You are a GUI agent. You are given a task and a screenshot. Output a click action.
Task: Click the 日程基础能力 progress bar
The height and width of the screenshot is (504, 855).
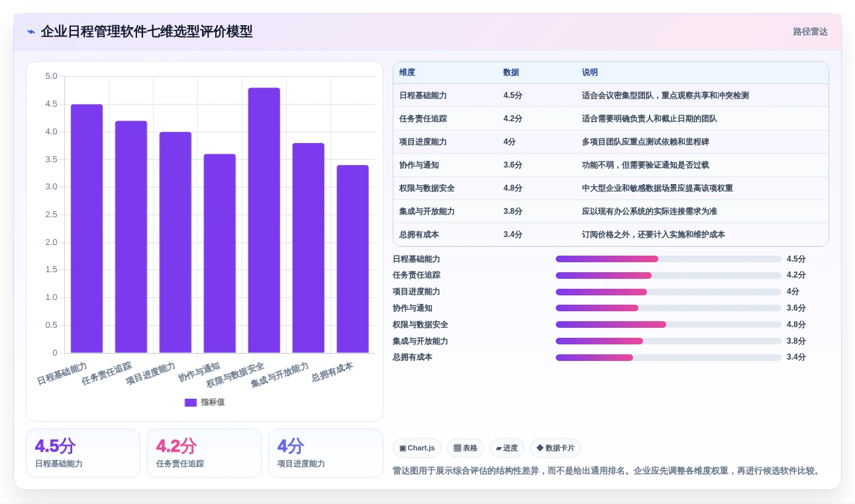[x=669, y=259]
